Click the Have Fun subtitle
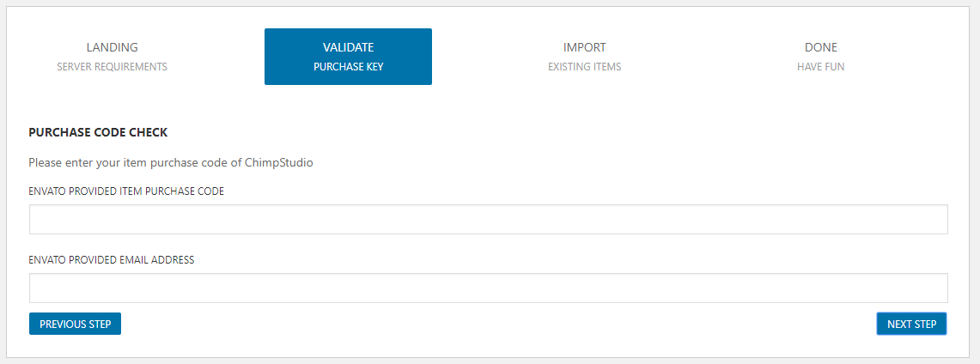Image resolution: width=980 pixels, height=364 pixels. coord(820,67)
